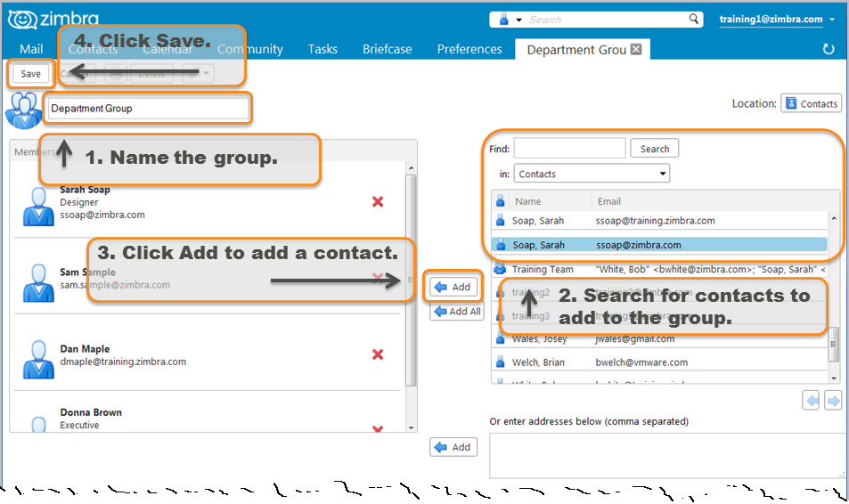This screenshot has height=504, width=849.
Task: Select Welch, Brian contact row
Action: coord(659,362)
